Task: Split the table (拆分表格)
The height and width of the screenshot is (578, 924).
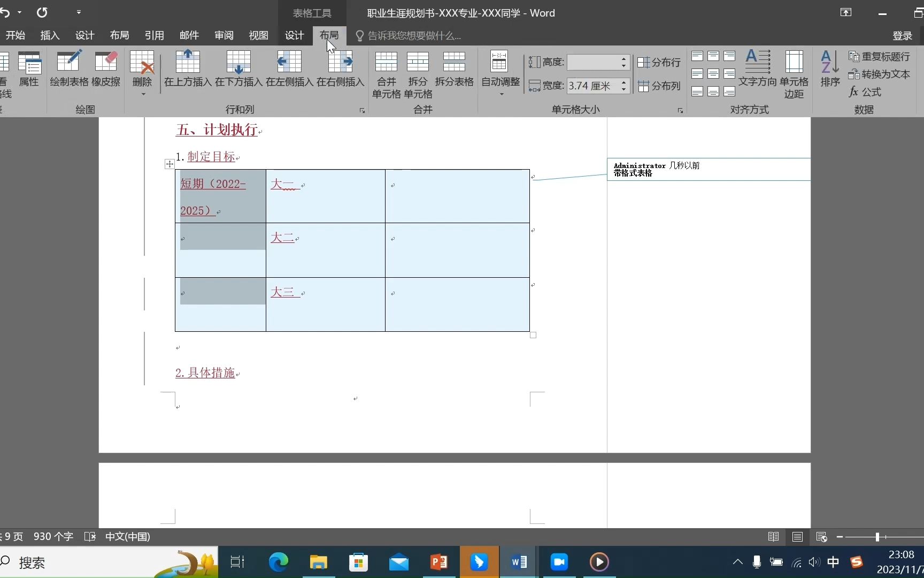Action: 454,69
